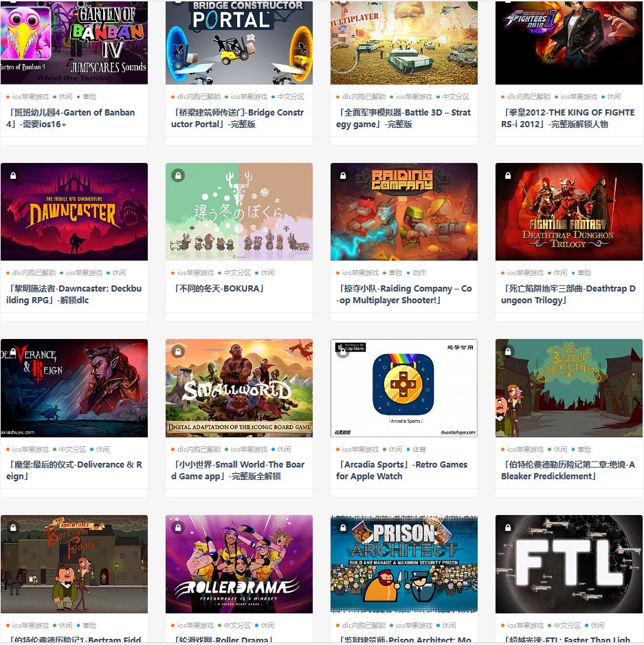This screenshot has width=644, height=645.
Task: Select 动作 tag under Raiding Company
Action: [419, 272]
